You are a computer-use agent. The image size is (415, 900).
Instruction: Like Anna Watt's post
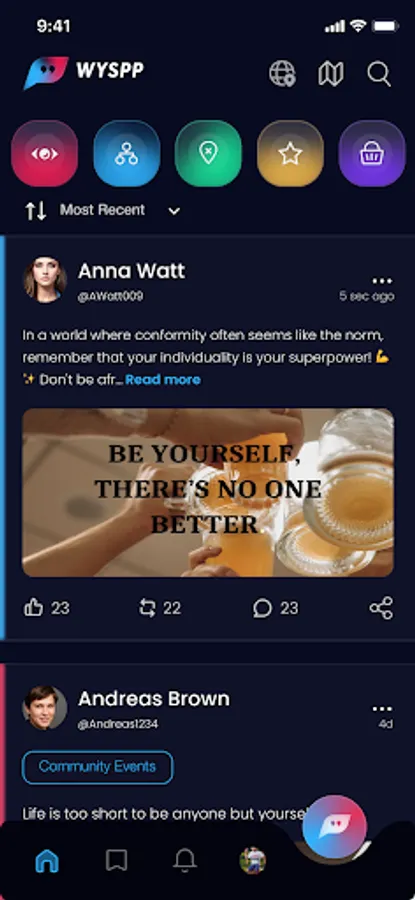34,608
